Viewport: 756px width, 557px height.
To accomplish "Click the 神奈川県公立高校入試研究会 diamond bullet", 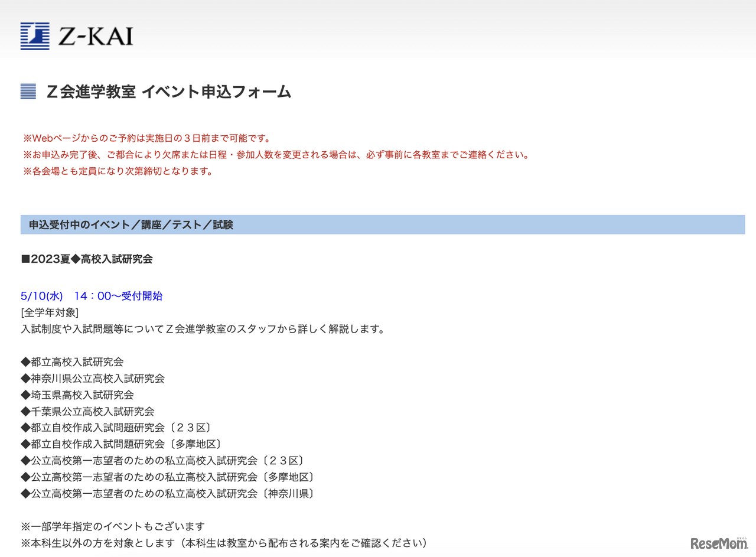I will 24,378.
